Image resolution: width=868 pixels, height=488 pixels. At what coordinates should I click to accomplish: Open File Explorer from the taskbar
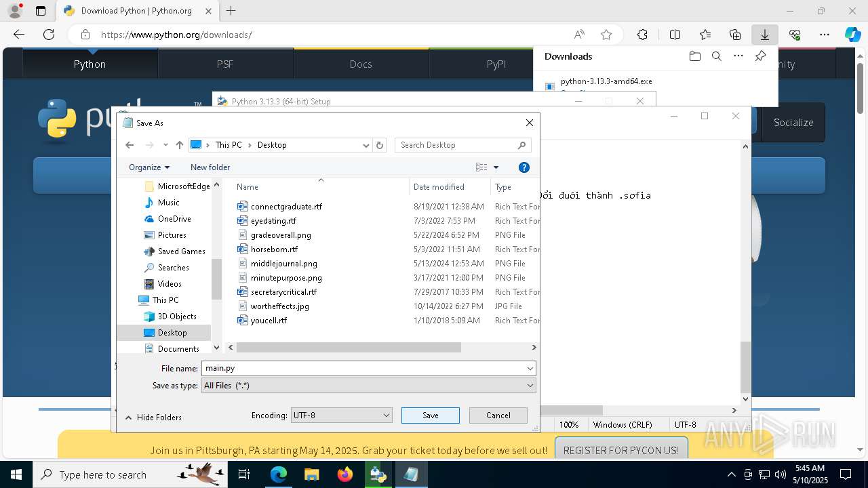pos(311,474)
